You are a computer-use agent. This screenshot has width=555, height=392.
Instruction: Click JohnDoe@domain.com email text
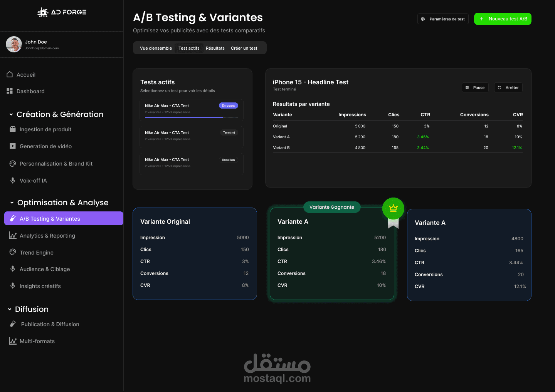tap(42, 49)
